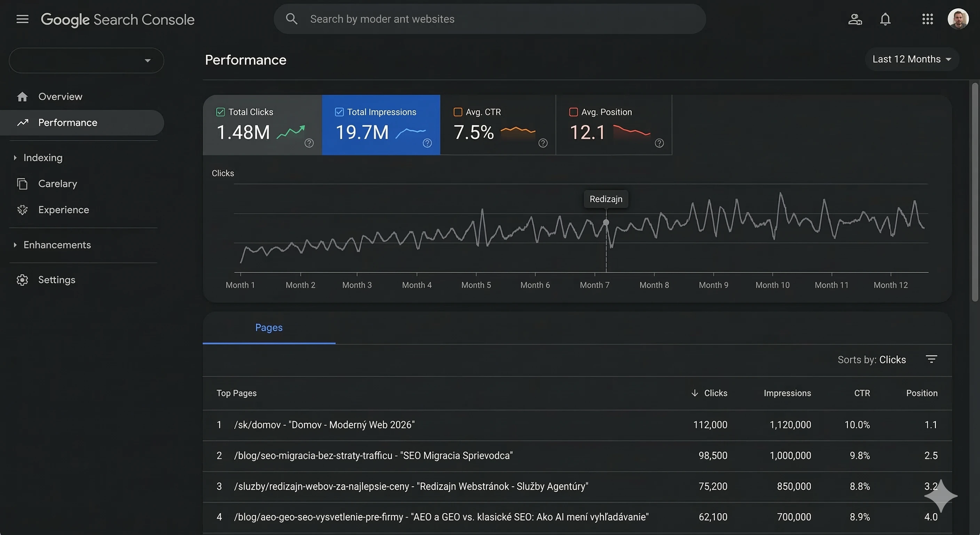Open the user profile avatar

[958, 19]
